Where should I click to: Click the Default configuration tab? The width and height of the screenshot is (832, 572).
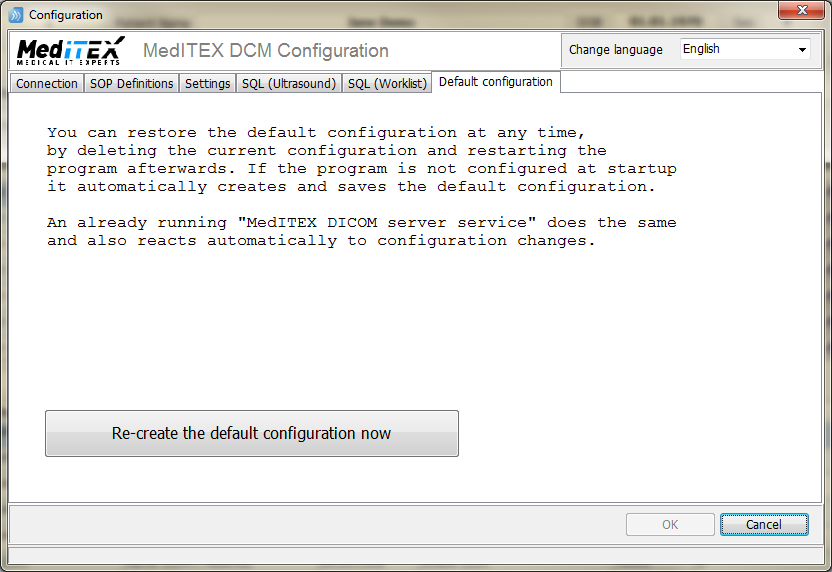(496, 82)
